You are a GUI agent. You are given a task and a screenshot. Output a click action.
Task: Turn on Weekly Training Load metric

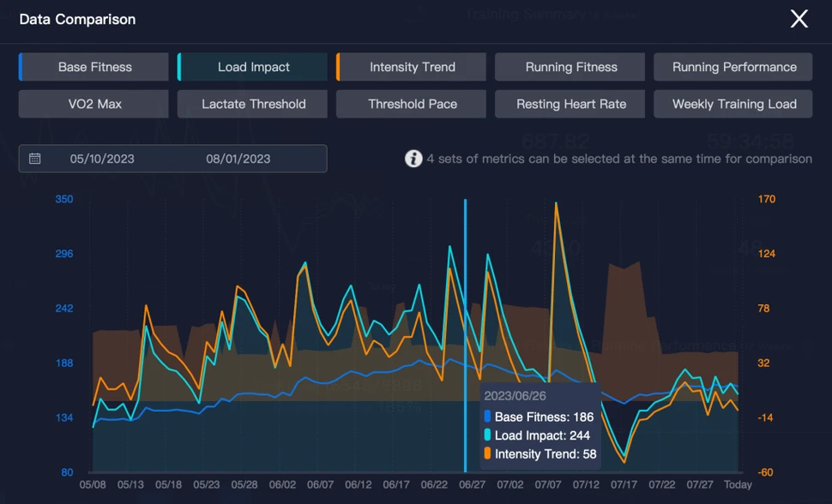[733, 104]
